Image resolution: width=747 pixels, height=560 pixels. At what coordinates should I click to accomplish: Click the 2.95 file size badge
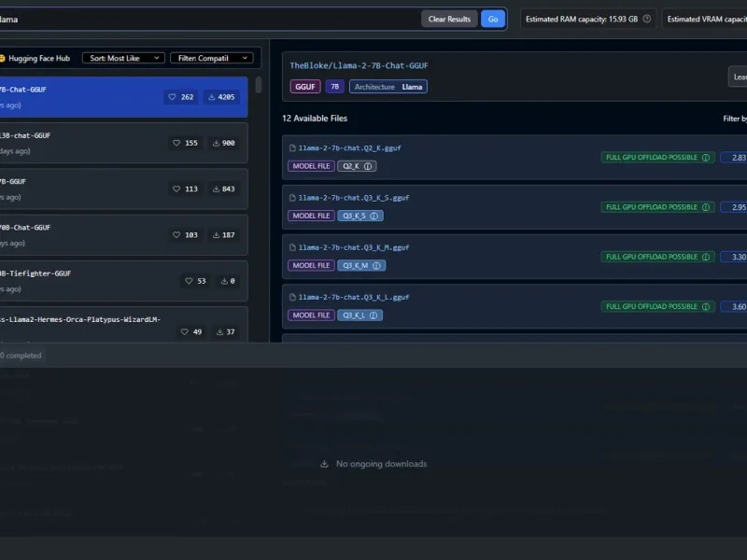coord(734,207)
